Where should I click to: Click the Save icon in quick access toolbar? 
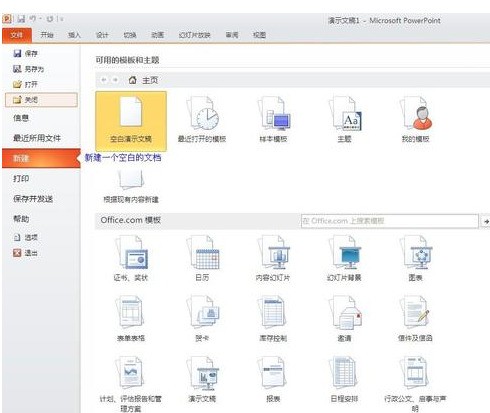tap(21, 19)
